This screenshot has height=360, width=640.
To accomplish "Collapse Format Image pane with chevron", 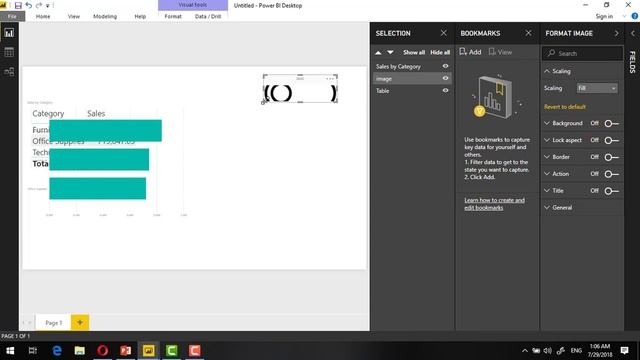I will (616, 33).
